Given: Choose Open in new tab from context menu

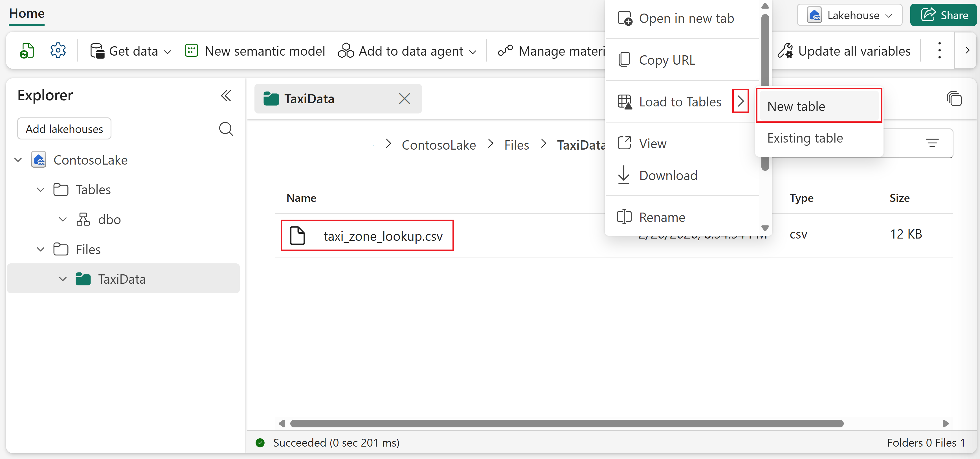Looking at the screenshot, I should coord(682,18).
